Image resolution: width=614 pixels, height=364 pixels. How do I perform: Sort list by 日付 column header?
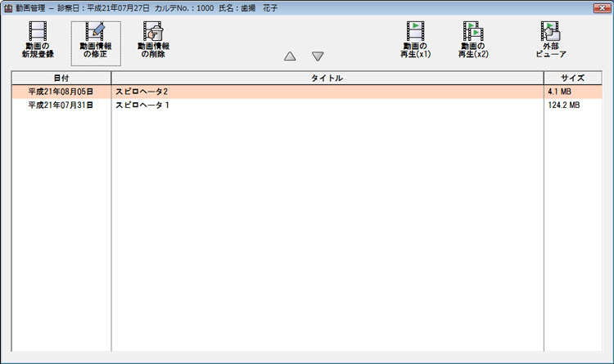point(61,78)
